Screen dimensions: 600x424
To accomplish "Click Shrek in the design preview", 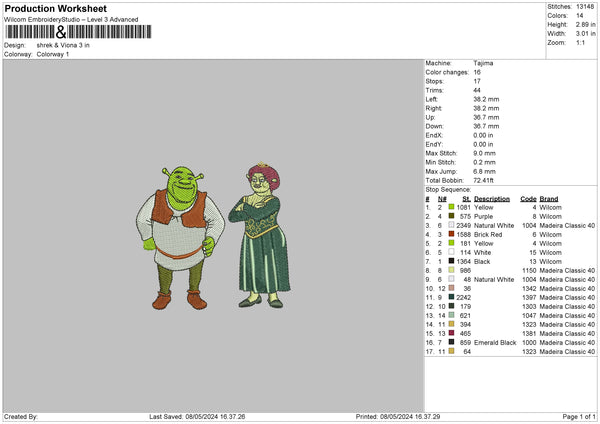I will (x=177, y=236).
